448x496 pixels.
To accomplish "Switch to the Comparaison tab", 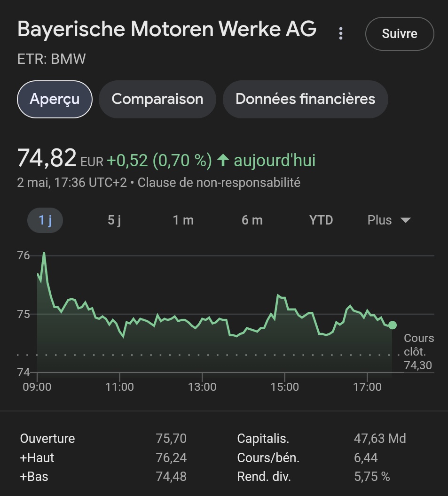I will 157,99.
